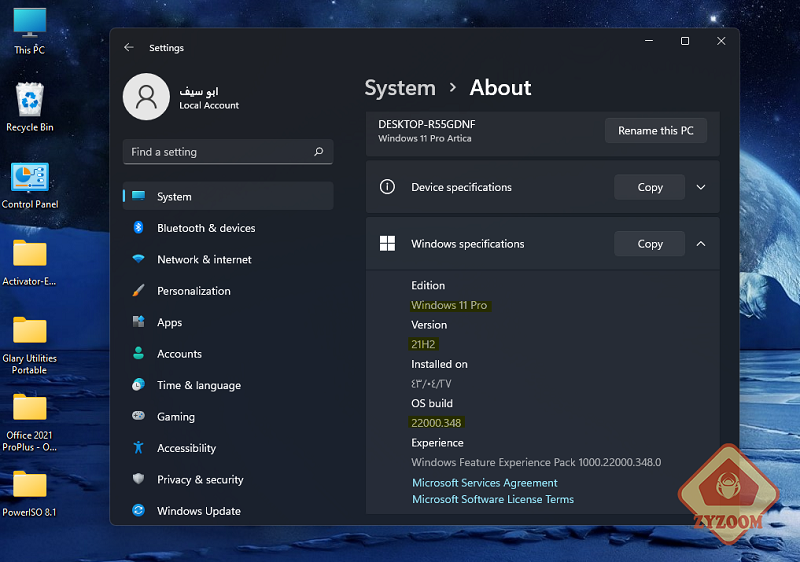
Task: Click Rename this PC button
Action: (x=656, y=131)
